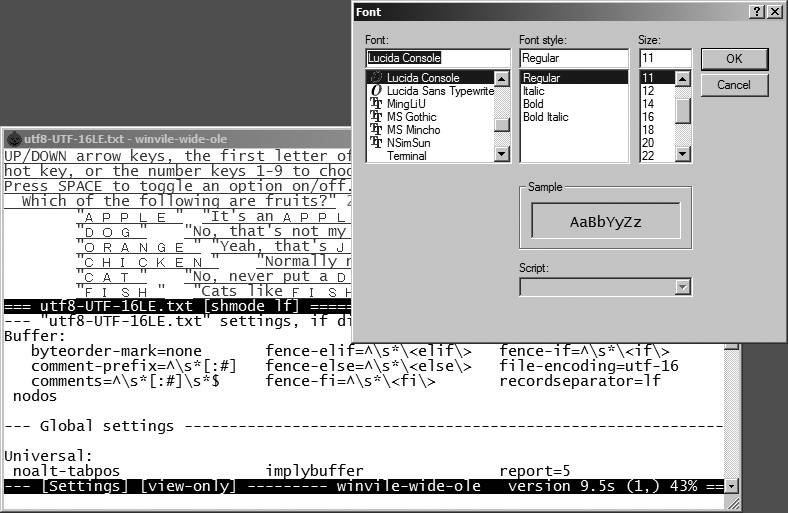
Task: Click size list scroll up arrow
Action: point(682,78)
